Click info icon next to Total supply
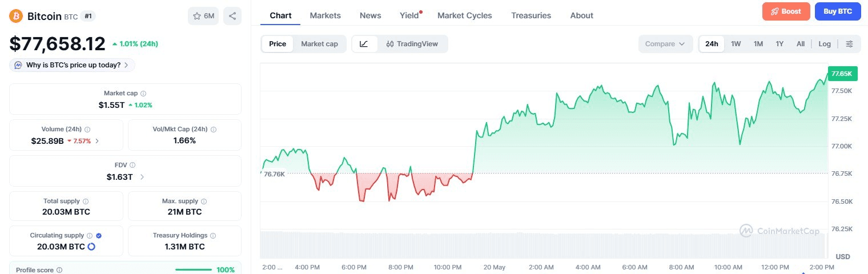The width and height of the screenshot is (868, 274). click(x=86, y=202)
